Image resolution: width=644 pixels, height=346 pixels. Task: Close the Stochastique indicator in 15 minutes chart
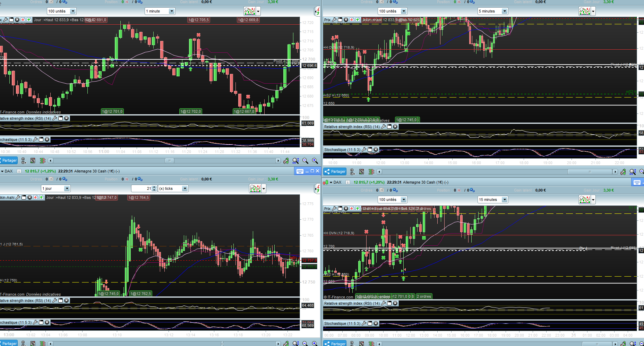[376, 323]
